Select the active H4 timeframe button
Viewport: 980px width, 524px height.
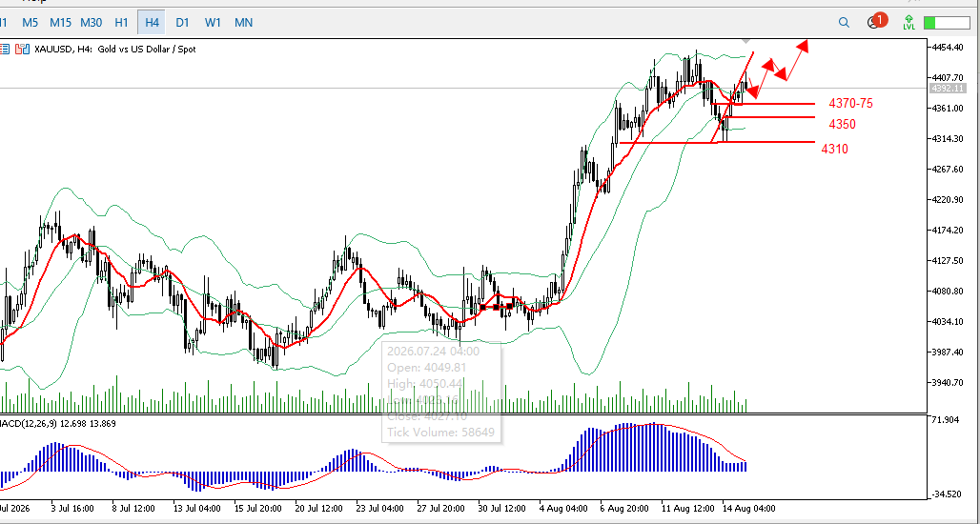pyautogui.click(x=152, y=23)
